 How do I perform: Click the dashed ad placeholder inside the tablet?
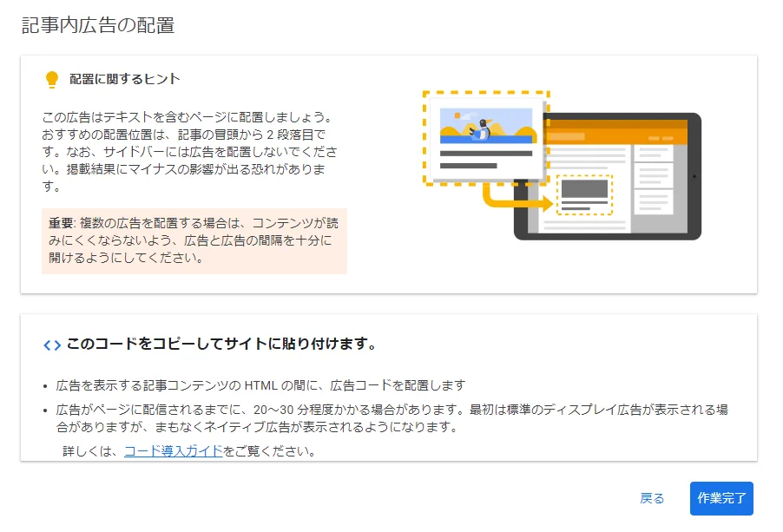582,194
